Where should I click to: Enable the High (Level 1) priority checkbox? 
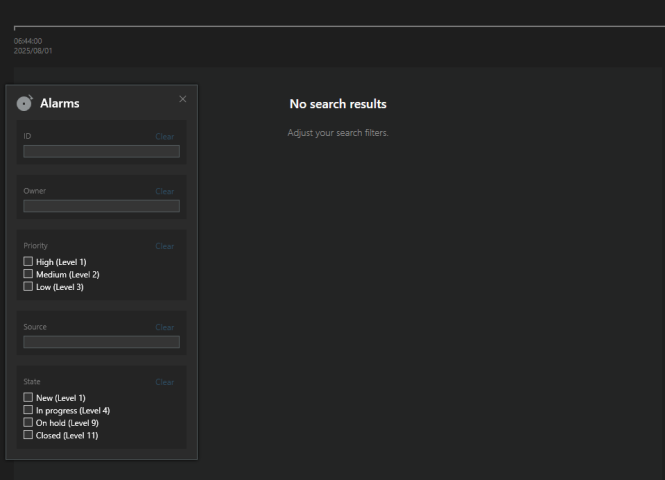[28, 262]
